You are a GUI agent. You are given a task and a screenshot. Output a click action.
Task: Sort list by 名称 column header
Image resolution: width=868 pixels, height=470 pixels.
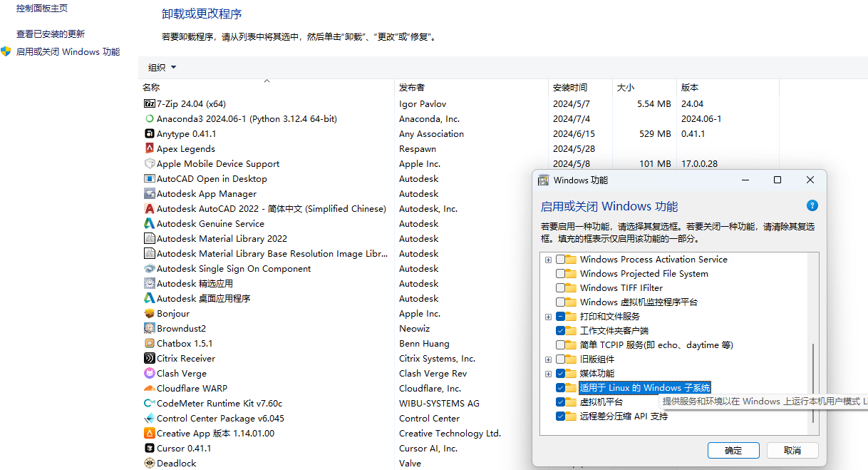pos(267,87)
